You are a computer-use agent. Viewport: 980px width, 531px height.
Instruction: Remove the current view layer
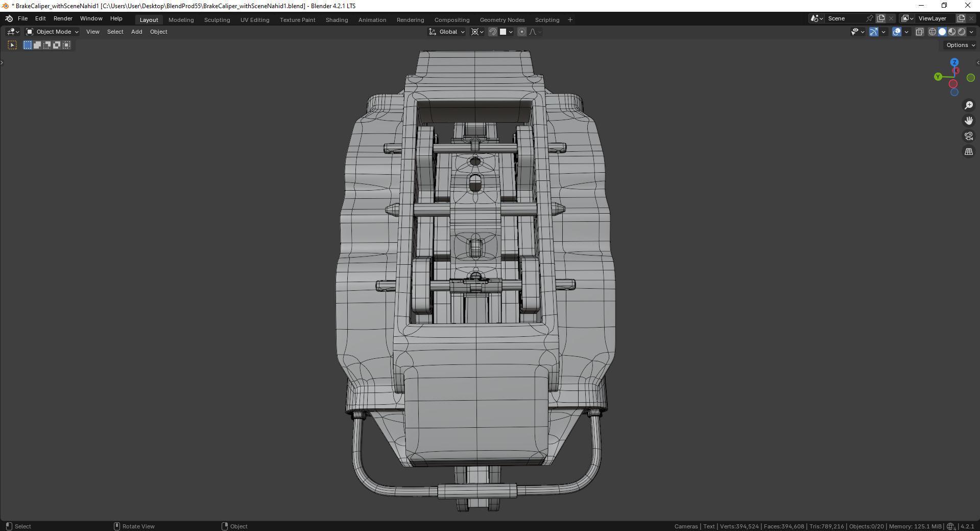tap(971, 18)
